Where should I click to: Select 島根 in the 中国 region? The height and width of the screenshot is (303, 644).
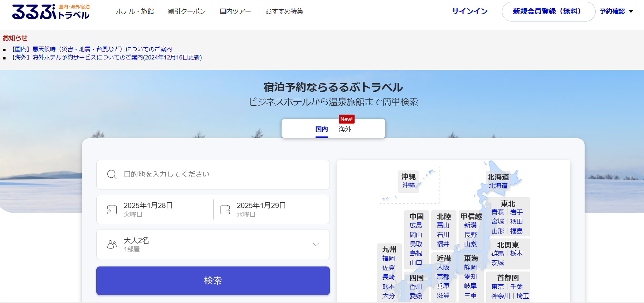pos(416,254)
